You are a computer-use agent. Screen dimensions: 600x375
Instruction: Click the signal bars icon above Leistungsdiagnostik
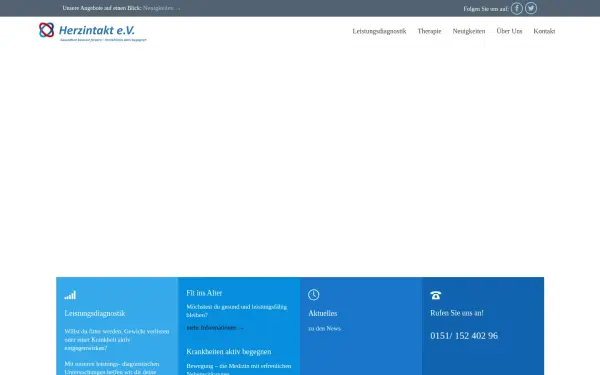pos(70,295)
